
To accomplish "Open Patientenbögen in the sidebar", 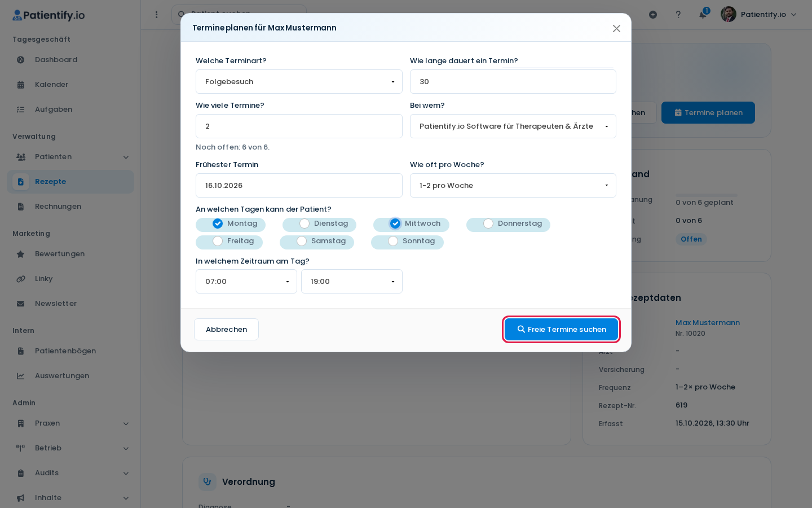I will [70, 351].
